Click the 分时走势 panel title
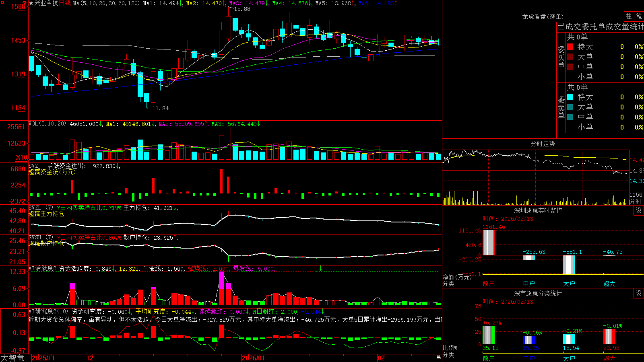 click(543, 144)
